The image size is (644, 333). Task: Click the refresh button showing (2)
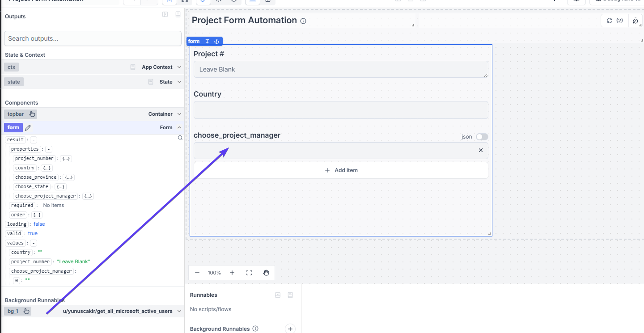(x=614, y=21)
